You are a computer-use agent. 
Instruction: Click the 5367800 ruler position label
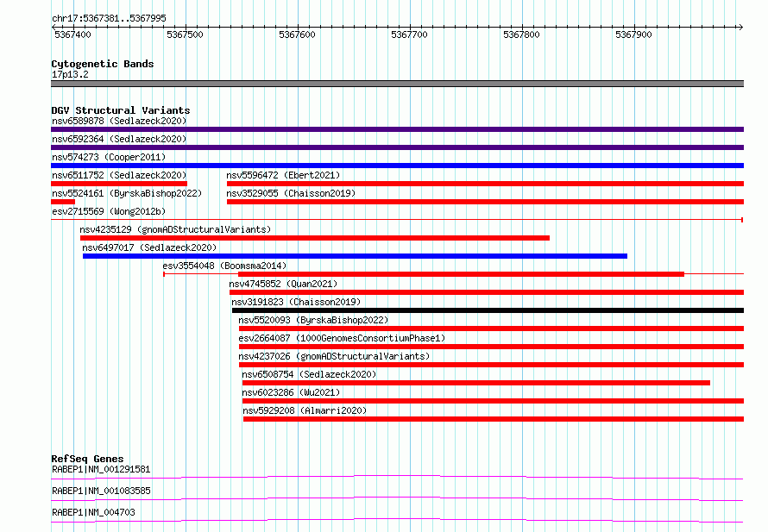521,34
